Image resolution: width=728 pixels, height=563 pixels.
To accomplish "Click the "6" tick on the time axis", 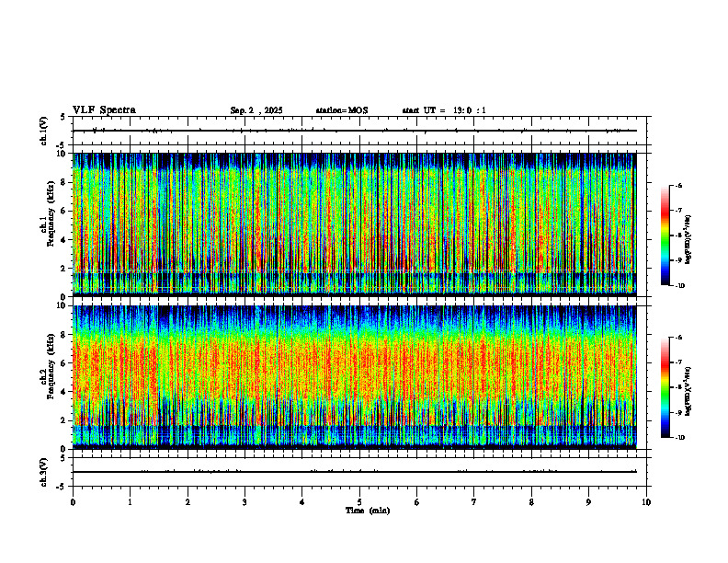I will 417,502.
